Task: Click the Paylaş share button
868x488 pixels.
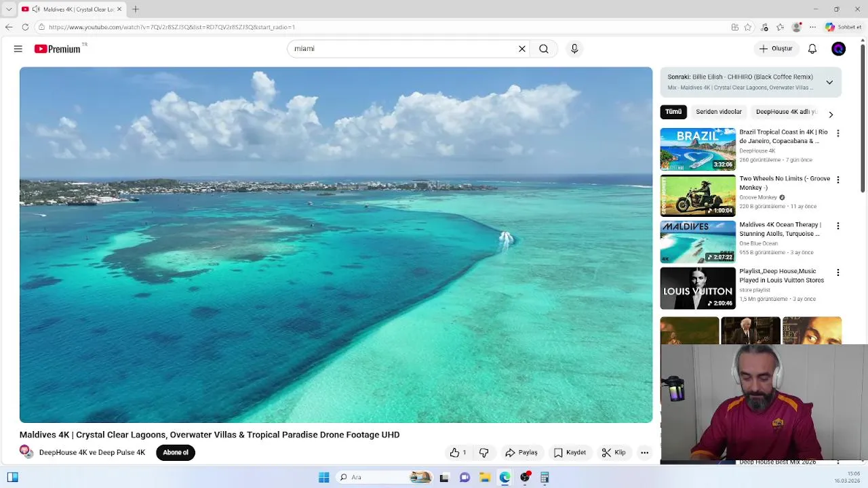Action: click(x=521, y=453)
